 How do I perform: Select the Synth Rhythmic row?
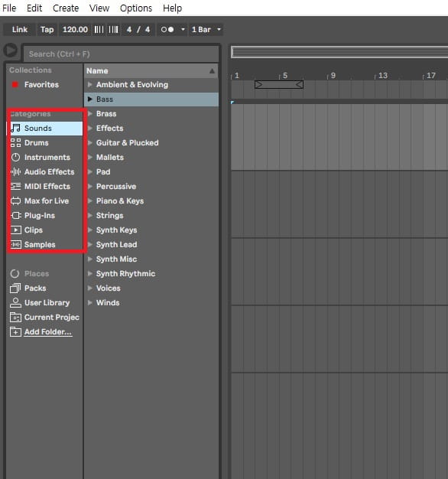pyautogui.click(x=151, y=274)
